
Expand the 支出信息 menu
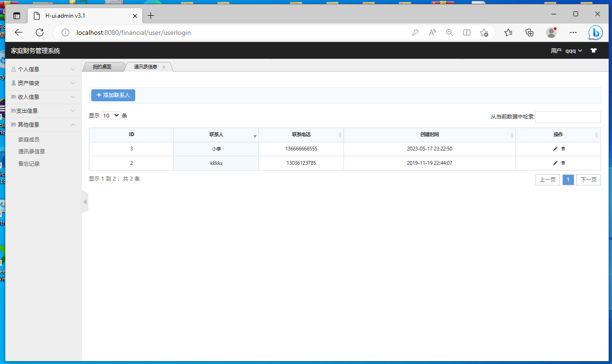click(43, 111)
